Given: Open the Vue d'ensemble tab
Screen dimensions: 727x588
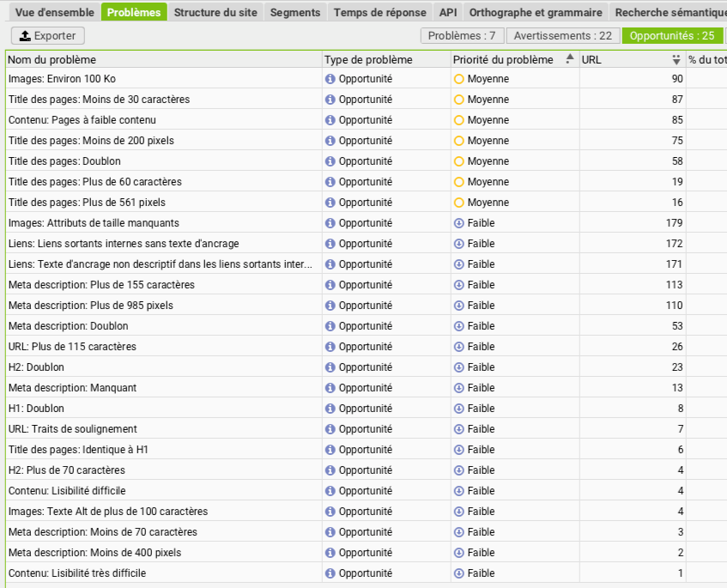Looking at the screenshot, I should tap(54, 12).
